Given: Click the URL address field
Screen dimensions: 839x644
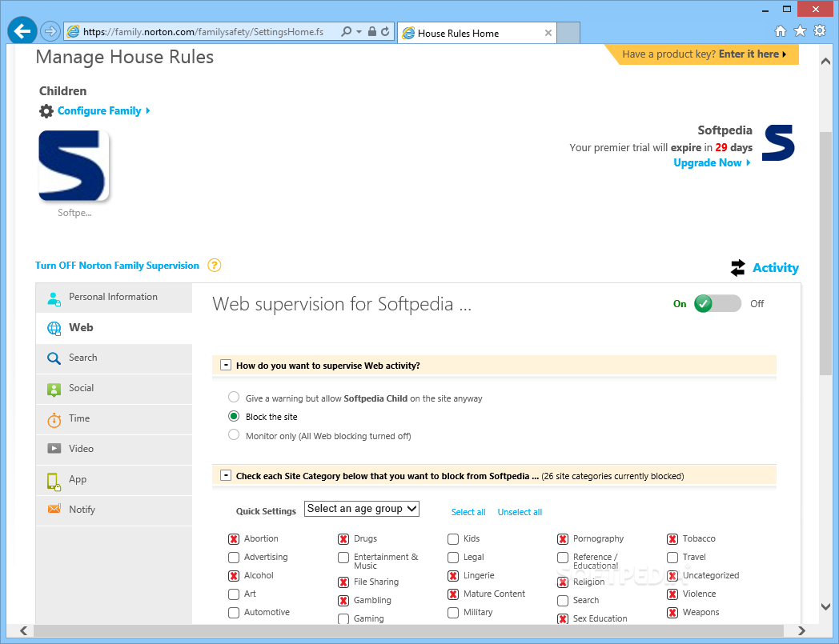Looking at the screenshot, I should 203,31.
